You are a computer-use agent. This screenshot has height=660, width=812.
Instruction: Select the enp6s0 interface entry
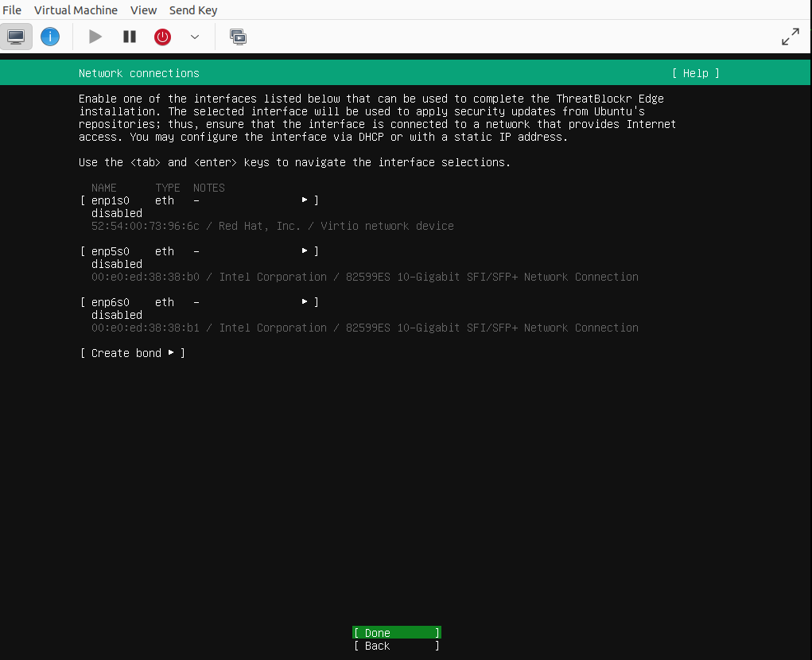(200, 302)
